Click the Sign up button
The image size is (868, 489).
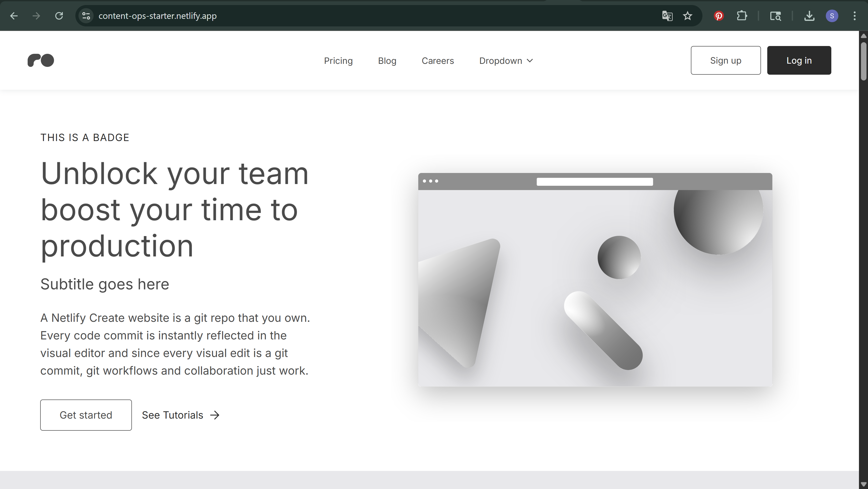(x=726, y=60)
